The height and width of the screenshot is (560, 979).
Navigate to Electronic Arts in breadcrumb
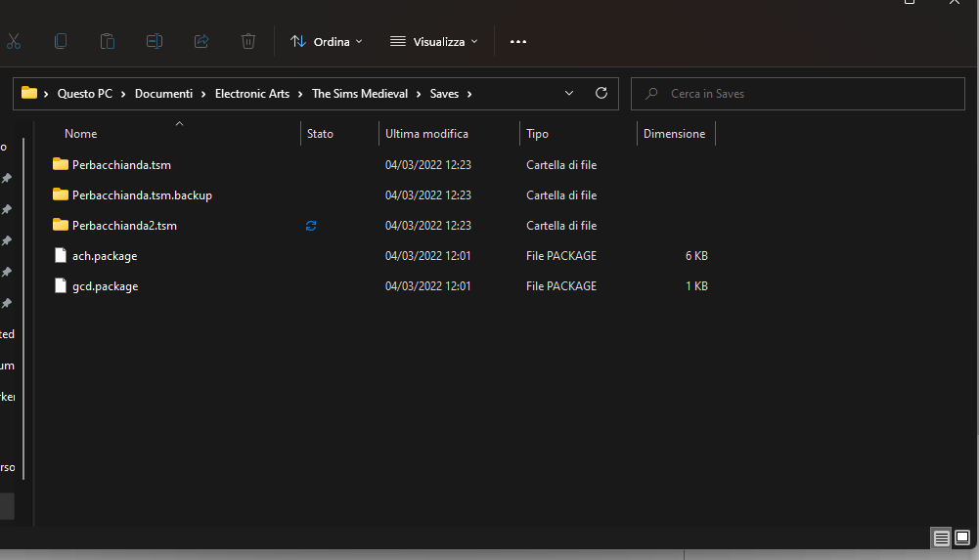251,94
